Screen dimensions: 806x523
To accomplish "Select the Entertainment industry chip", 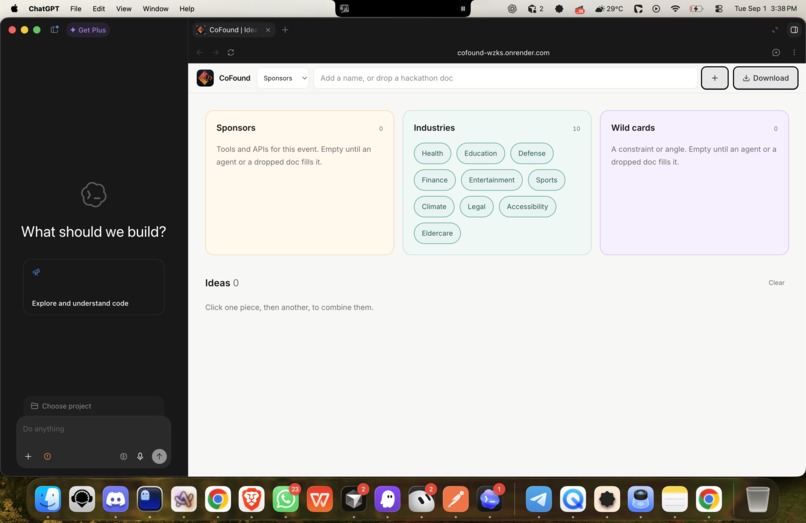I will tap(491, 180).
